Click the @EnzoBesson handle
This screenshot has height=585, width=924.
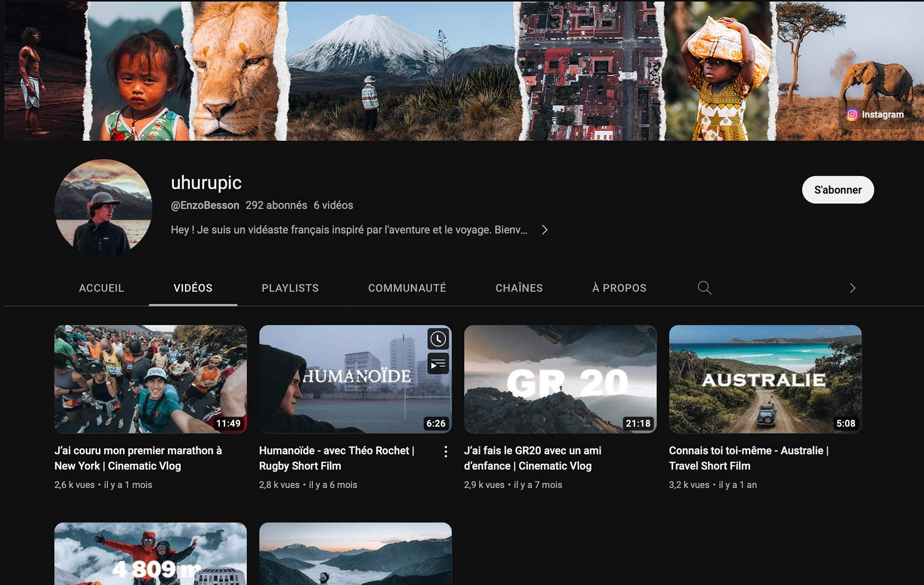(x=205, y=205)
